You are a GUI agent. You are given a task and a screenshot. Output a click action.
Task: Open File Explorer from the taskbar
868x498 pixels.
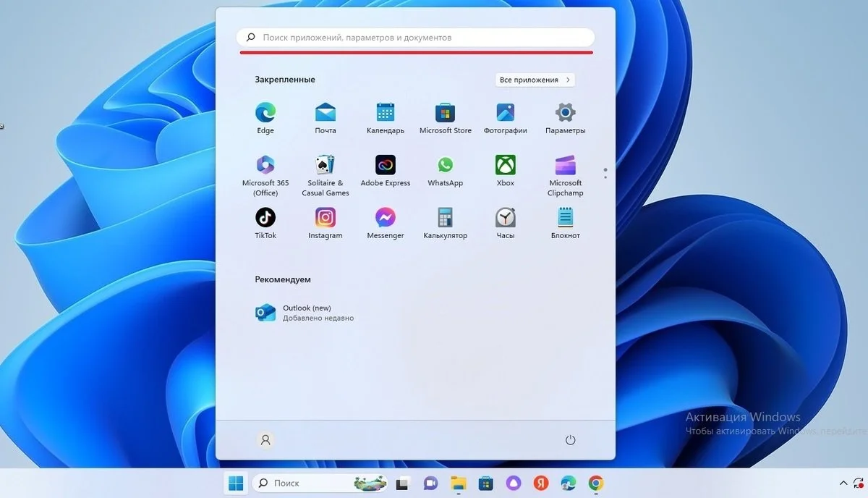click(458, 483)
